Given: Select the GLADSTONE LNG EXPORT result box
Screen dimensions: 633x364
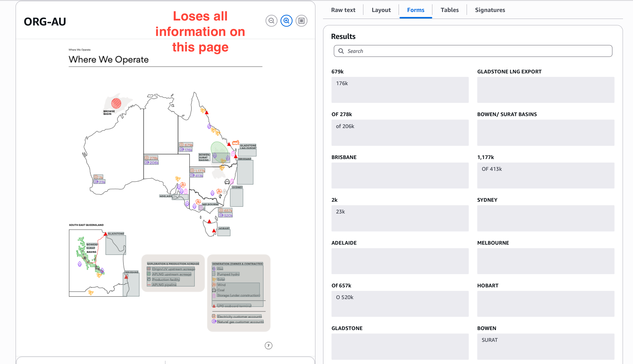Looking at the screenshot, I should [x=545, y=90].
